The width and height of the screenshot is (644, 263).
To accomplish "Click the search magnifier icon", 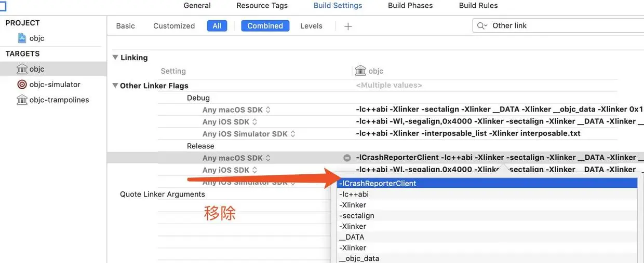I will pyautogui.click(x=482, y=25).
